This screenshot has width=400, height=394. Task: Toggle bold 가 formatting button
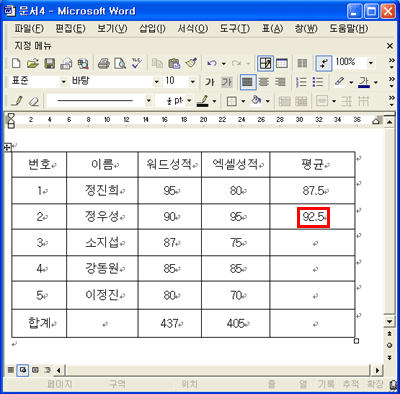click(210, 82)
